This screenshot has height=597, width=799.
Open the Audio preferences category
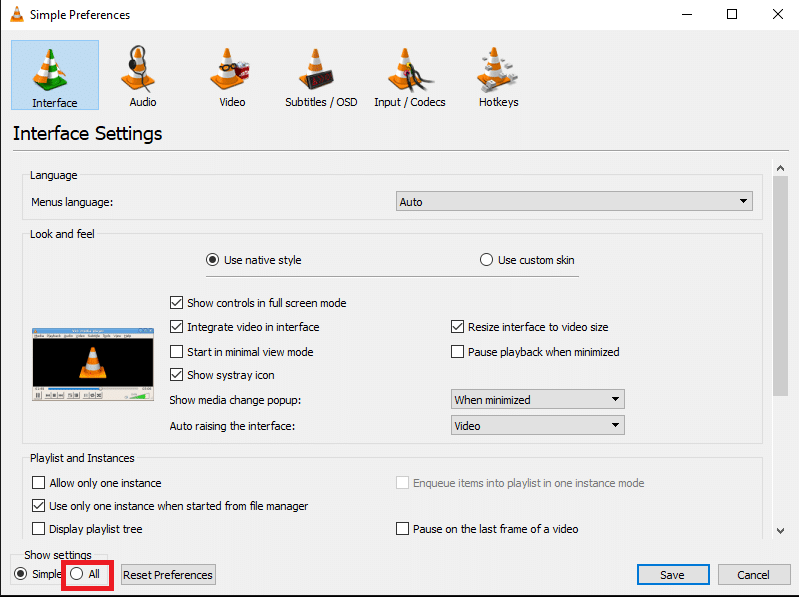point(143,75)
